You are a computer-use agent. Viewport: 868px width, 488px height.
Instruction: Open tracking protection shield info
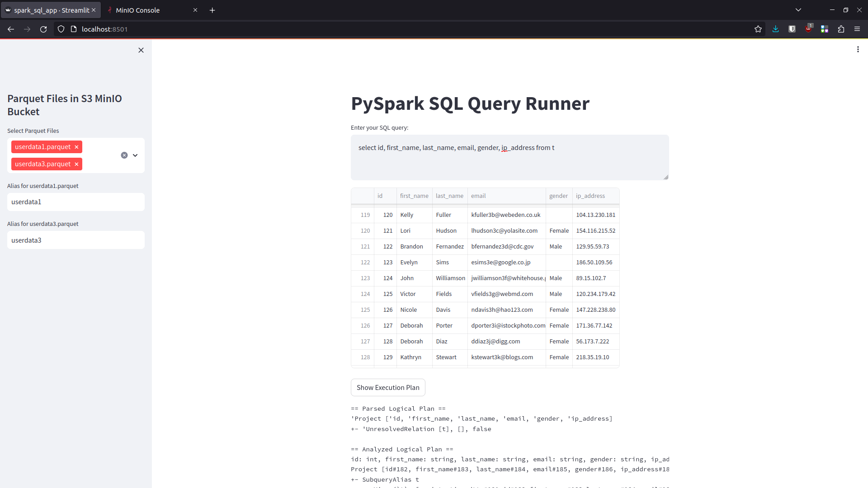(61, 29)
